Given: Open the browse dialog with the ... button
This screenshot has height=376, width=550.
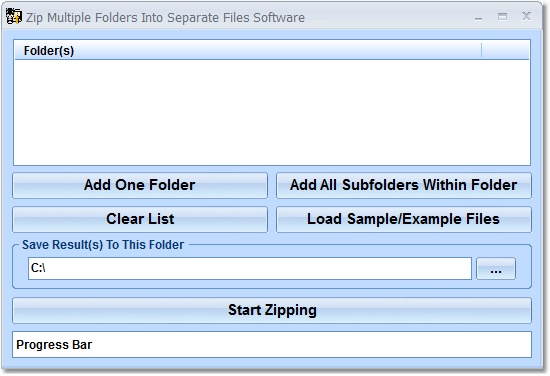Looking at the screenshot, I should coord(496,269).
